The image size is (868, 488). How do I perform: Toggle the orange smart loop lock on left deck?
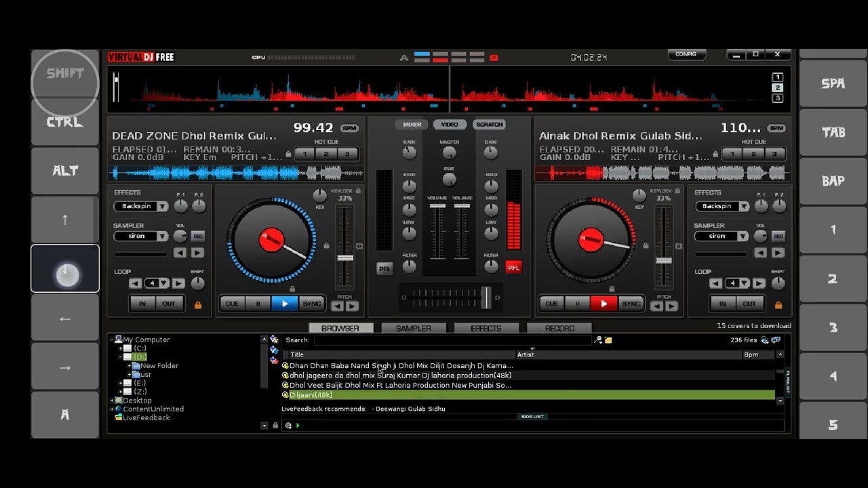point(198,305)
